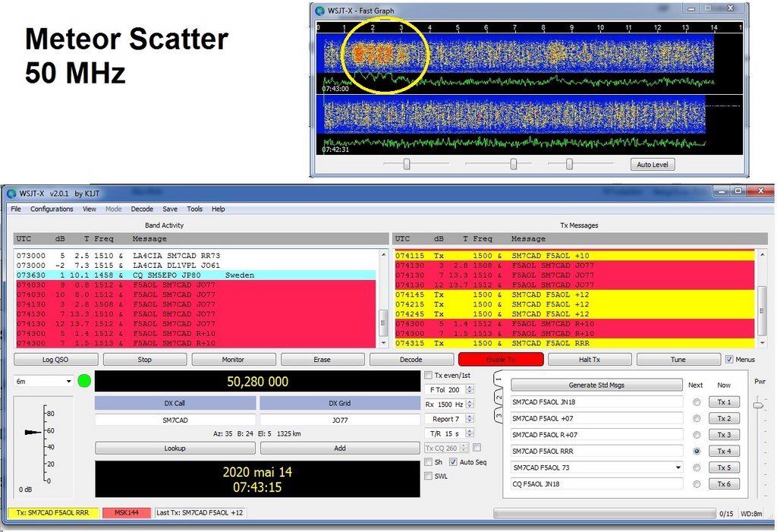Open the Tools menu

pyautogui.click(x=195, y=209)
